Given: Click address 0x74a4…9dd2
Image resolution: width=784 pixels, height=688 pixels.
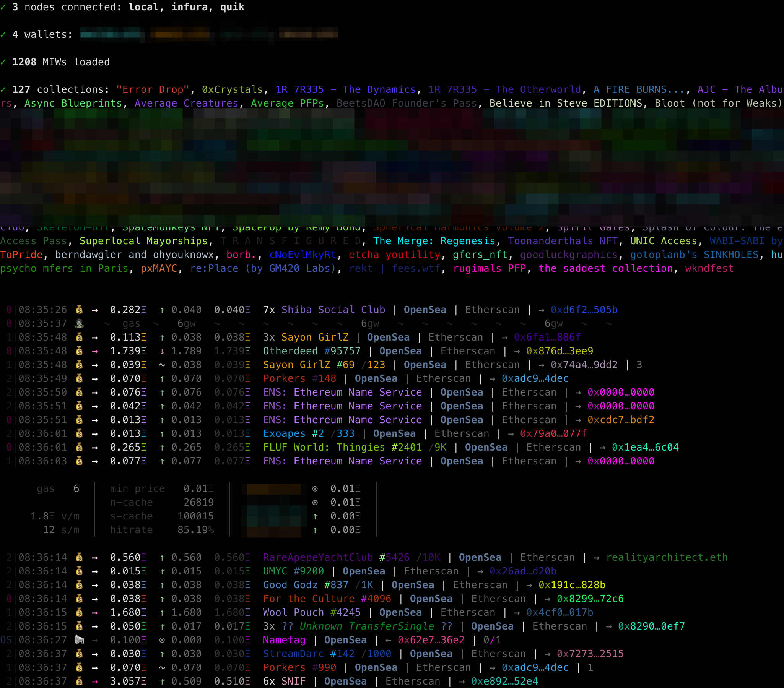Looking at the screenshot, I should tap(584, 365).
